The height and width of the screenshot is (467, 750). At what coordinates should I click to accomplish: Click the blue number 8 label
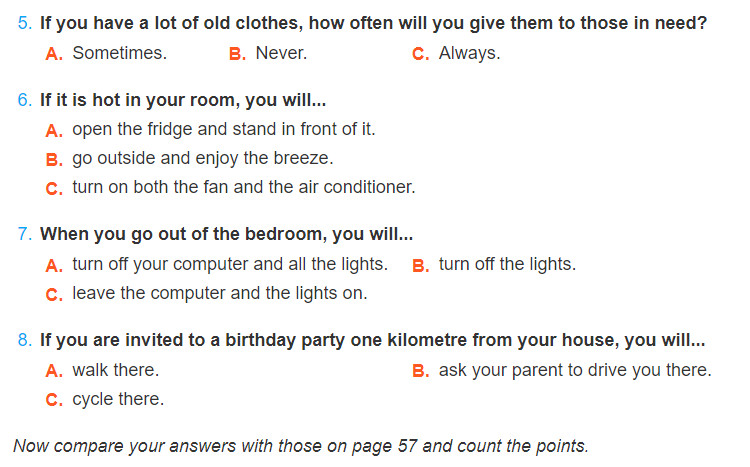(x=24, y=340)
